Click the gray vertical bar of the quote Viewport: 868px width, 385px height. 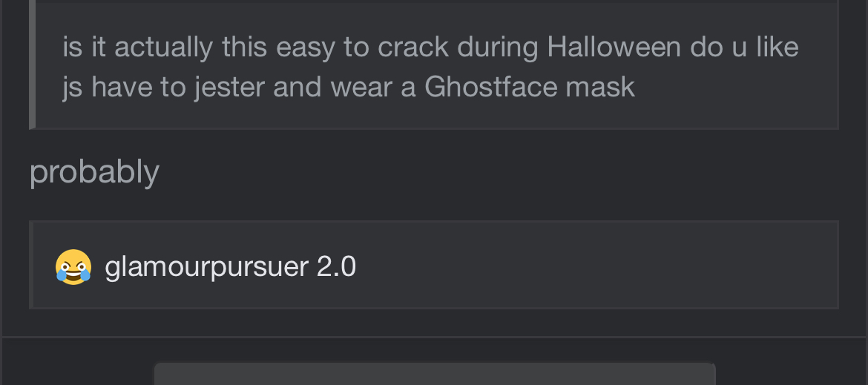point(32,64)
